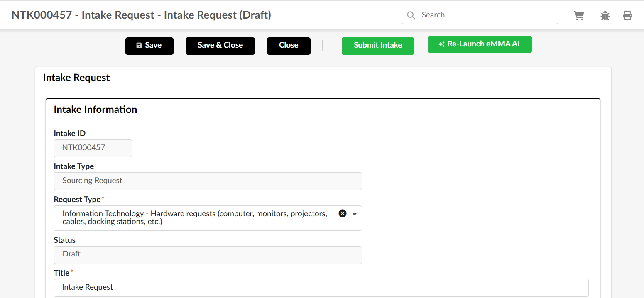Open the print icon
Viewport: 644px width, 298px height.
627,15
